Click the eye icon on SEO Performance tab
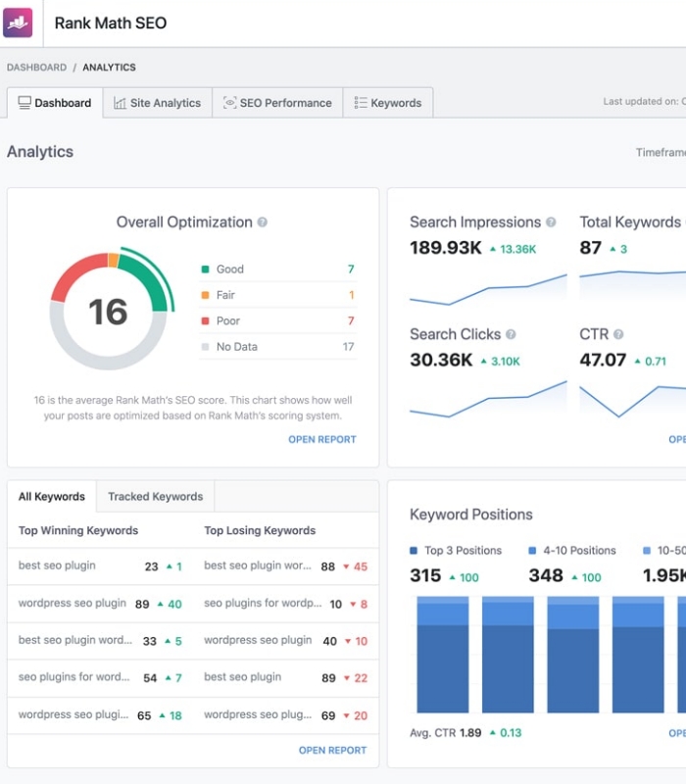The height and width of the screenshot is (784, 686). point(229,103)
